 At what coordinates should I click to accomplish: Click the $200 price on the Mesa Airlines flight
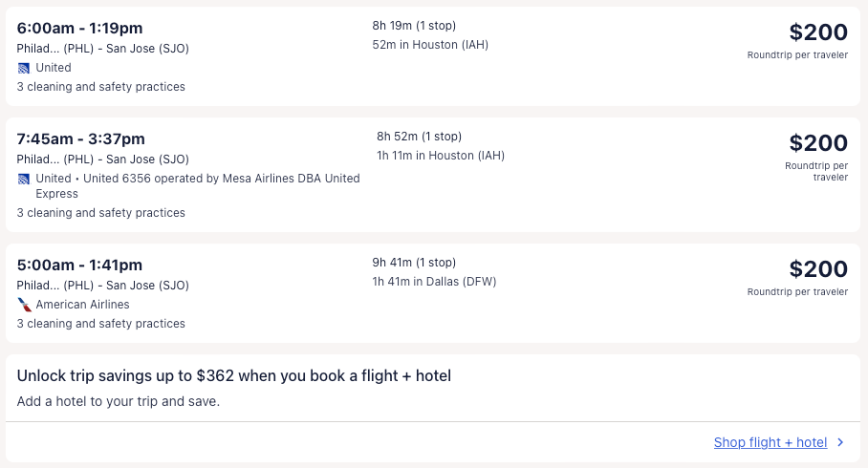tap(818, 143)
